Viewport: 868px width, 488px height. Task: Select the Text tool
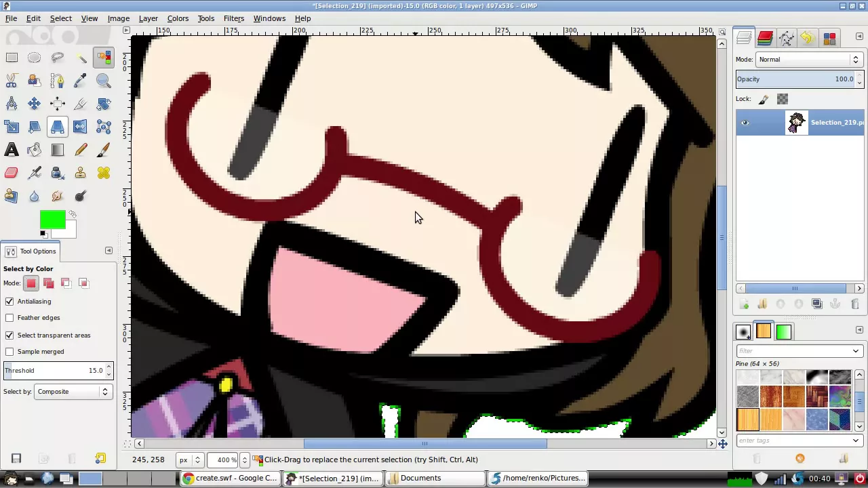(x=12, y=150)
